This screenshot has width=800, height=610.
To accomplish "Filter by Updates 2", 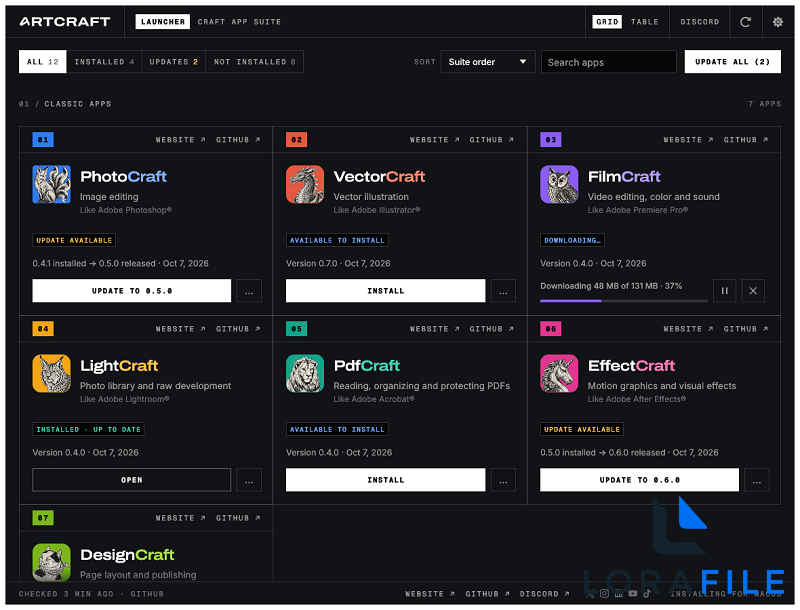I will [x=173, y=62].
